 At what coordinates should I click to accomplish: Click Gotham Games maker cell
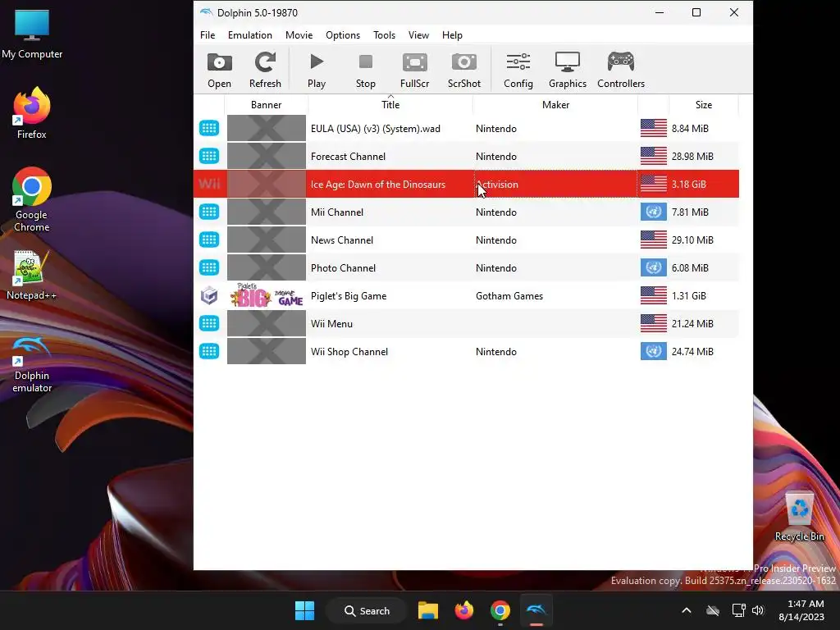pos(509,295)
